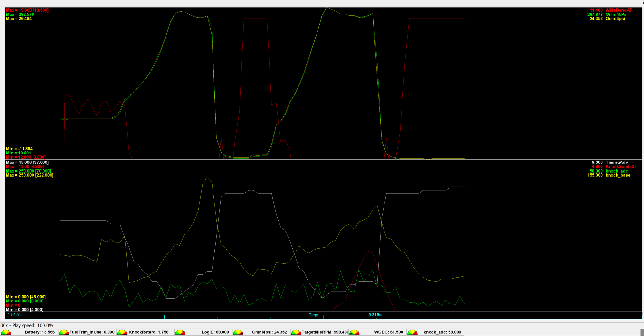This screenshot has height=336, width=644.
Task: Select the knock_base legend label
Action: 618,175
